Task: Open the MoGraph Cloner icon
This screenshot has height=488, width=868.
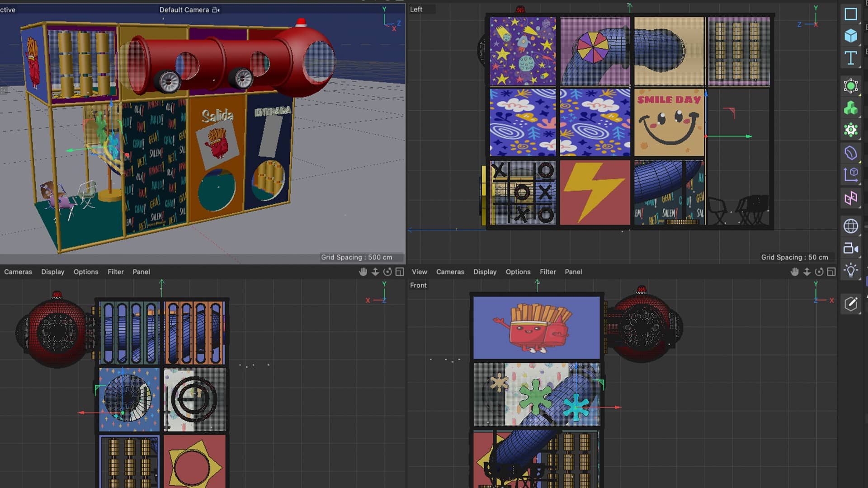Action: coord(850,130)
